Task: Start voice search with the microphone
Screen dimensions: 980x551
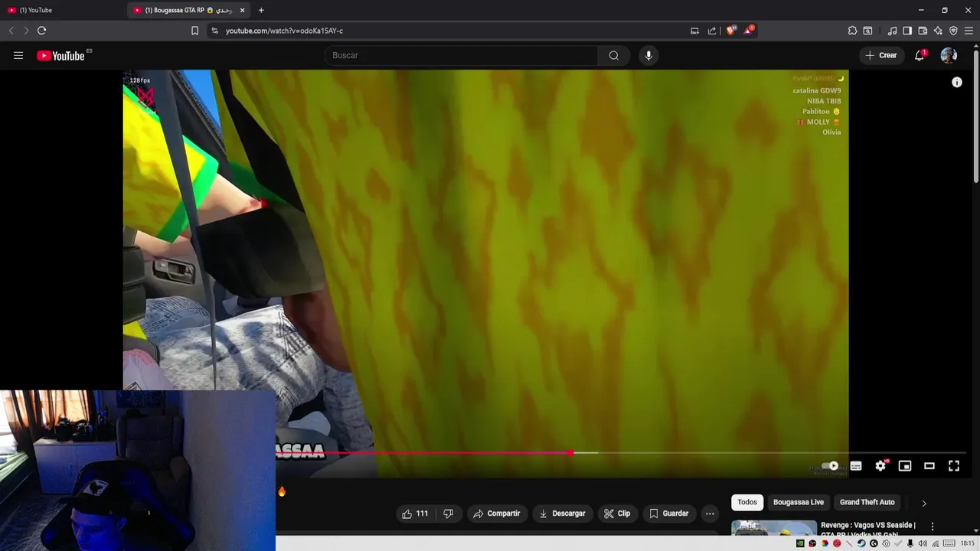Action: click(648, 55)
